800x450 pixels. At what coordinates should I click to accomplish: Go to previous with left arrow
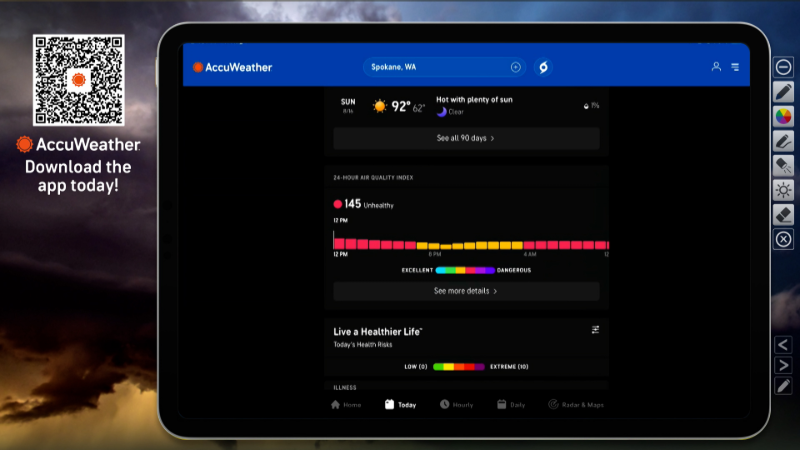pyautogui.click(x=783, y=345)
